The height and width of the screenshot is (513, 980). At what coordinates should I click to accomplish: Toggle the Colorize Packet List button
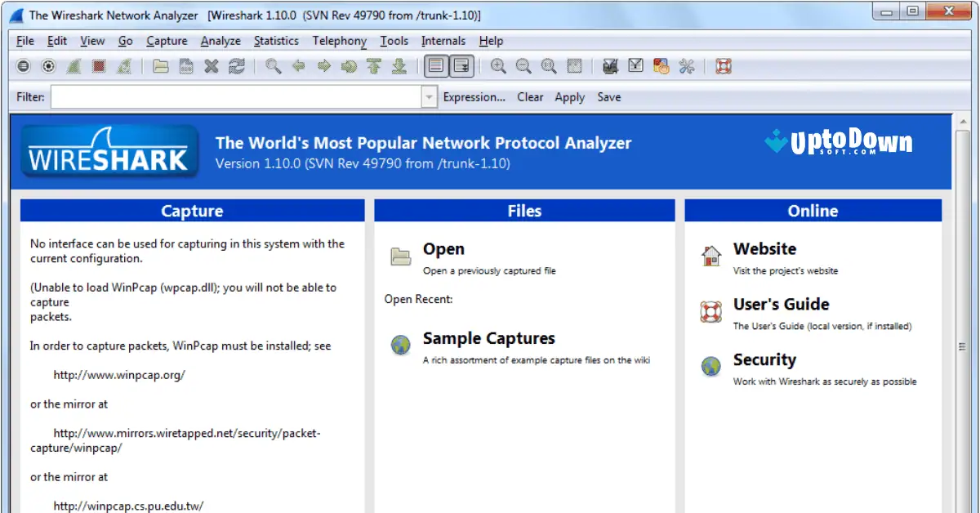pos(437,66)
